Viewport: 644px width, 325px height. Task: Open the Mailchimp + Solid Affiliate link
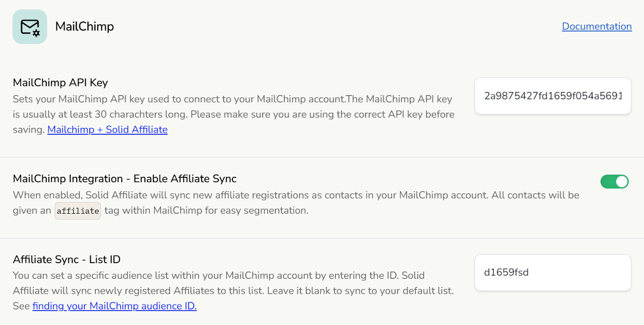[107, 129]
